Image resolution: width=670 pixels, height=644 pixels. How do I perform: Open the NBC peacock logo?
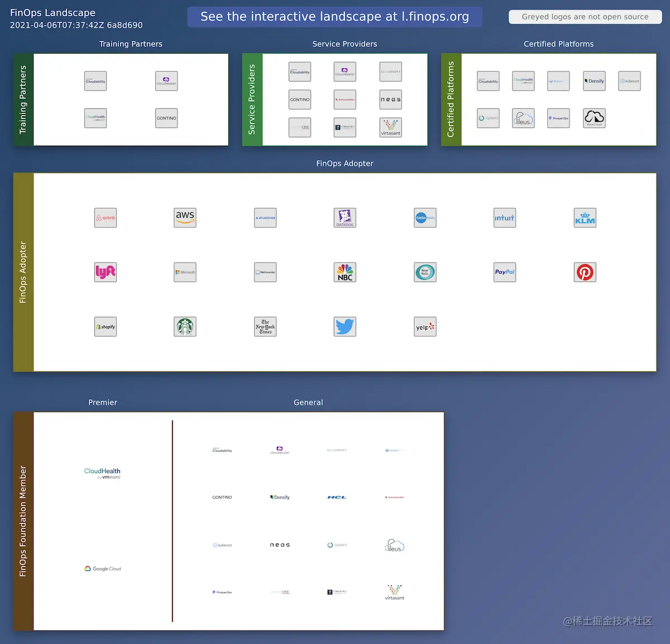click(345, 272)
